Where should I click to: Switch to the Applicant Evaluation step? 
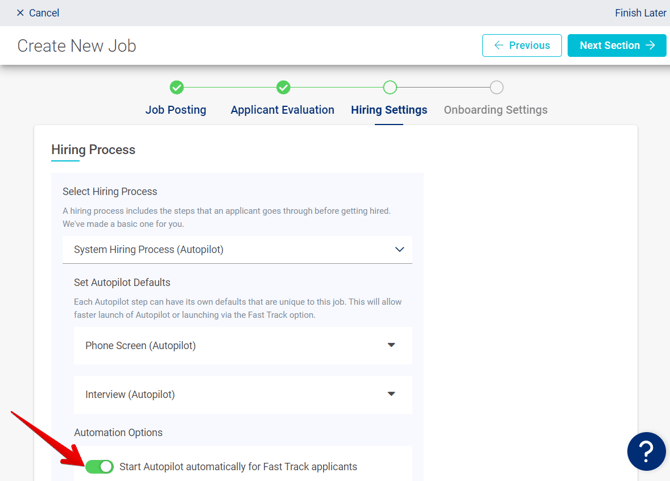click(282, 110)
